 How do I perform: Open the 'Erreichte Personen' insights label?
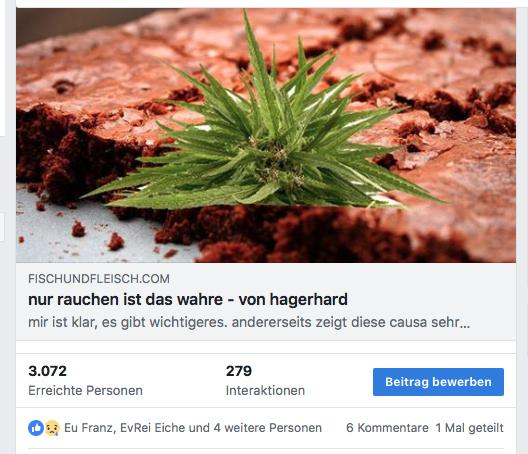coord(86,391)
